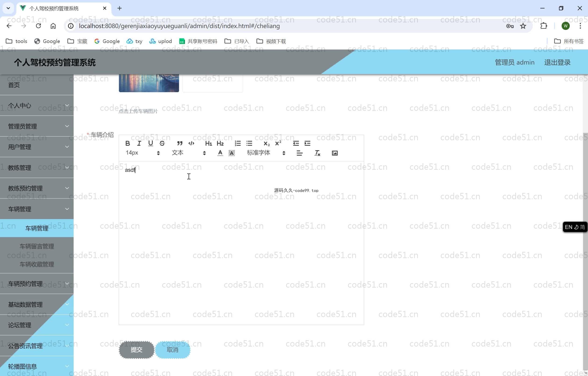This screenshot has width=588, height=376.
Task: Open the text color picker
Action: (220, 153)
